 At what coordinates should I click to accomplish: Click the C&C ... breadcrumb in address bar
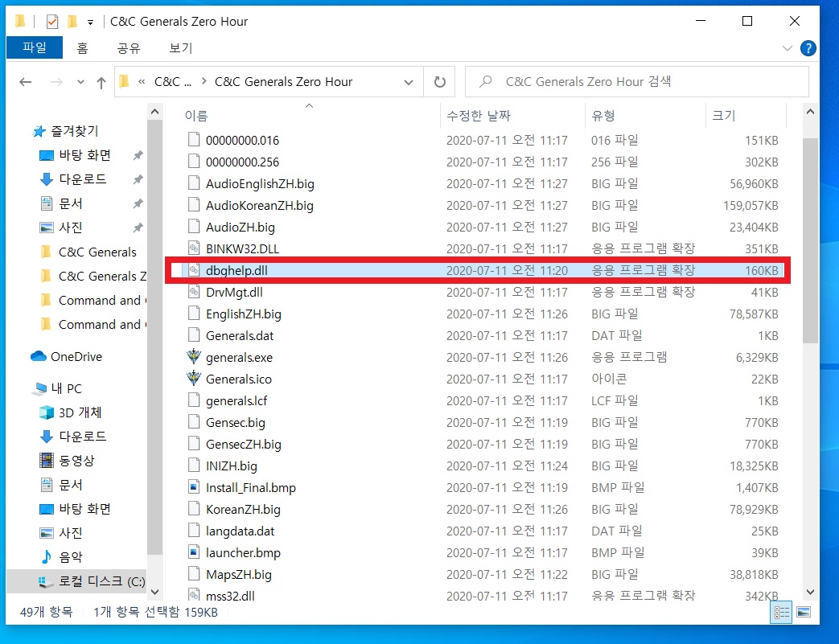pyautogui.click(x=173, y=82)
